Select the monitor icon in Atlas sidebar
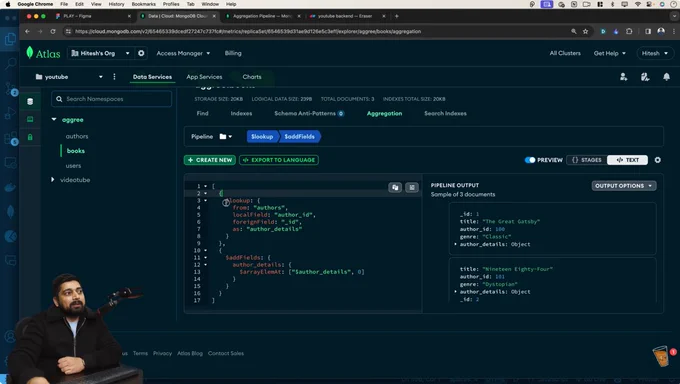680x384 pixels. 30,119
